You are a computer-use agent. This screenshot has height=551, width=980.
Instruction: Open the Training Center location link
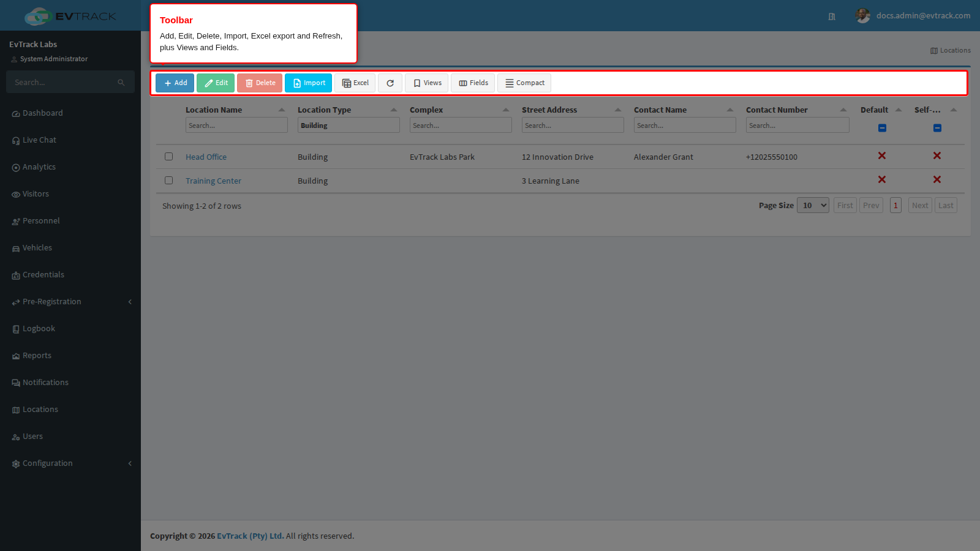point(213,181)
